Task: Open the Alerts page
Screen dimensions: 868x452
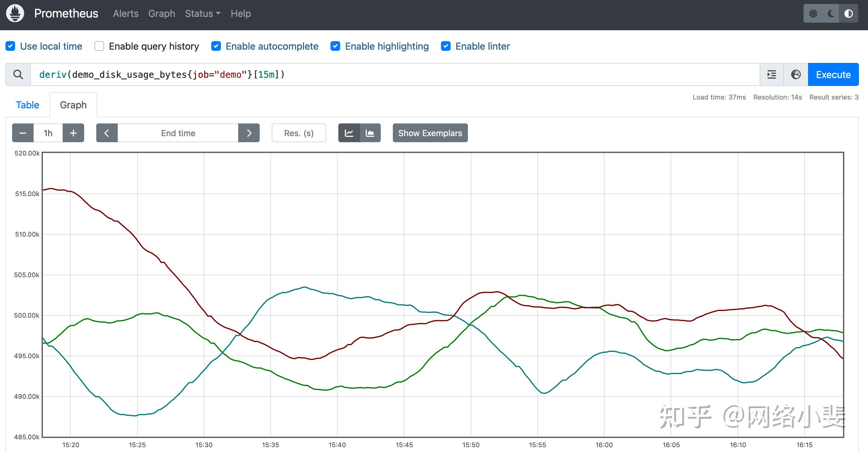Action: [126, 14]
